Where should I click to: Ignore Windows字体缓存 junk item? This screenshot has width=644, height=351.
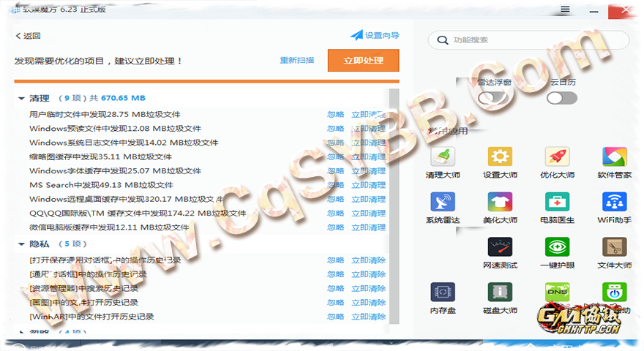(336, 171)
